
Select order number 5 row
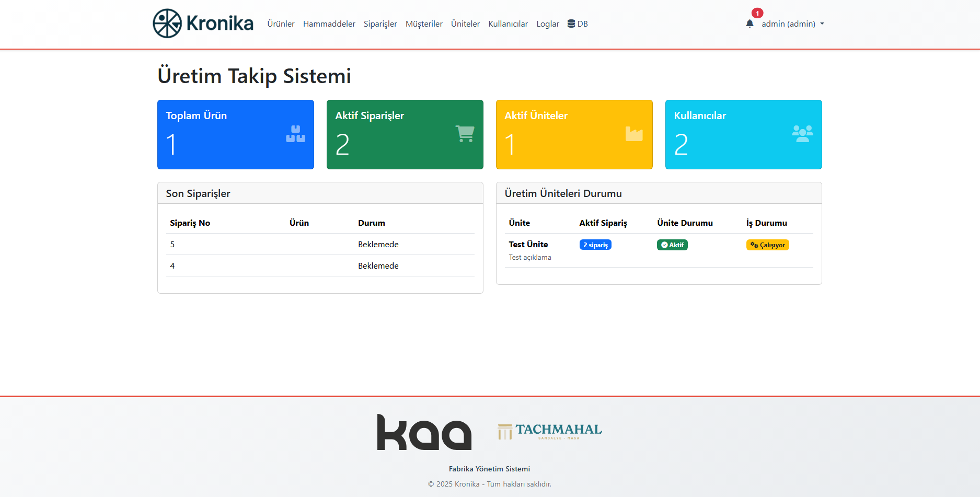(x=320, y=244)
